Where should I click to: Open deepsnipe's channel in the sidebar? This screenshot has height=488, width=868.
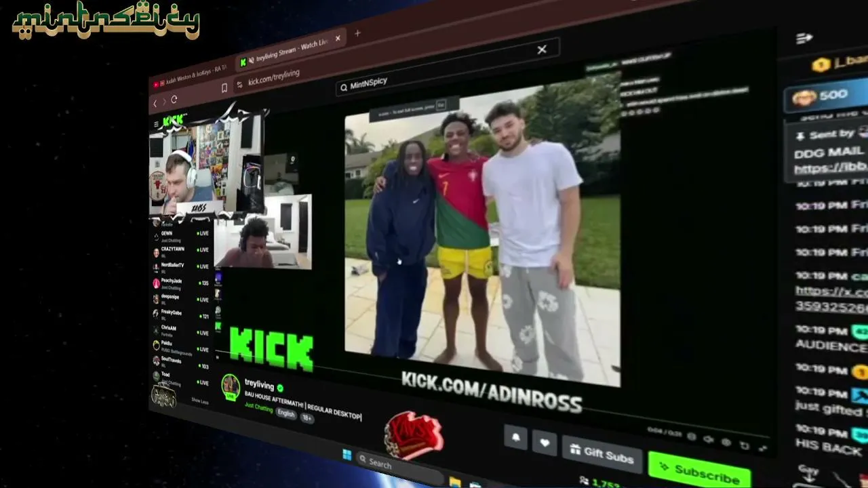click(x=181, y=299)
